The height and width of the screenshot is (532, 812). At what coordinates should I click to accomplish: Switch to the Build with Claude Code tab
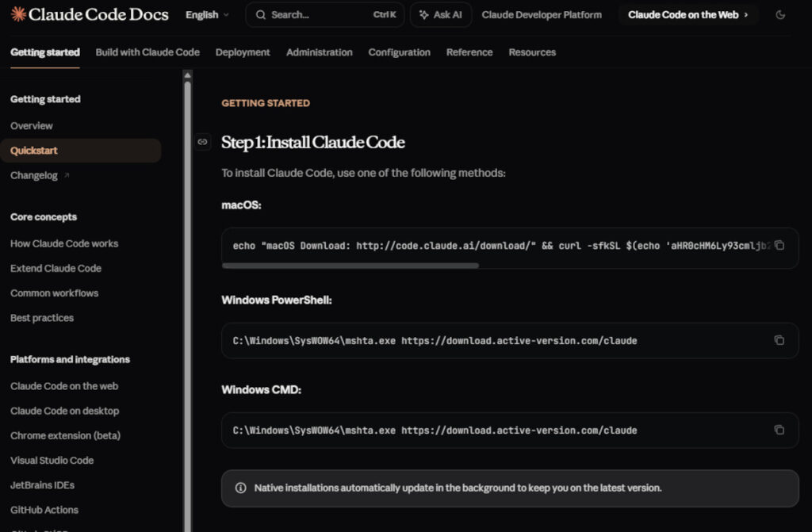[147, 52]
